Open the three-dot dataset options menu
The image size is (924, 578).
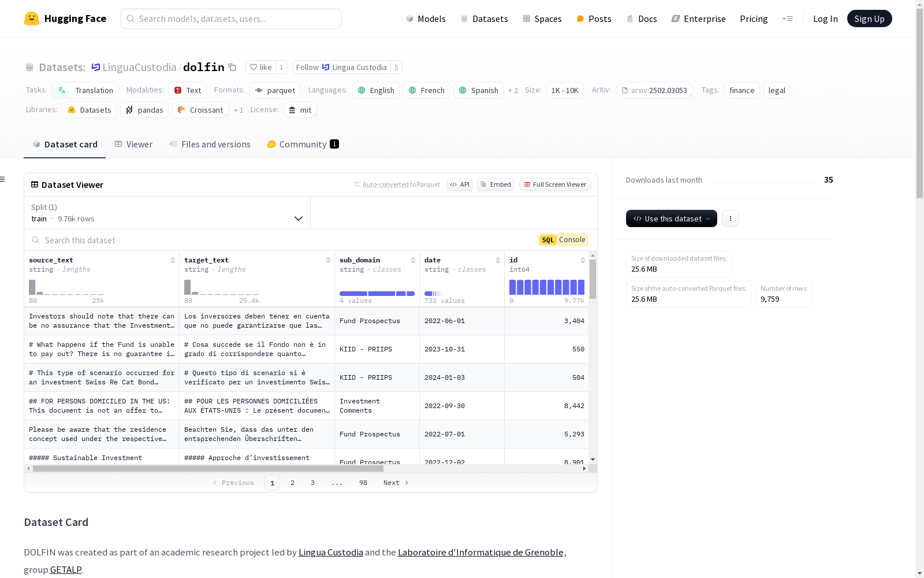[x=731, y=218]
